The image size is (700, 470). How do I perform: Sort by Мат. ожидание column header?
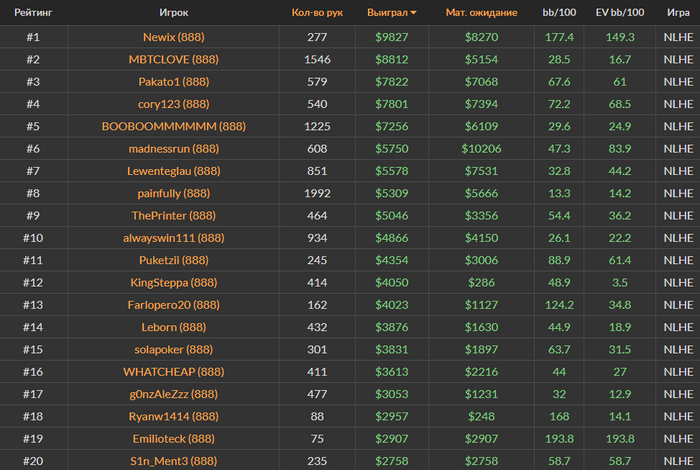coord(481,12)
